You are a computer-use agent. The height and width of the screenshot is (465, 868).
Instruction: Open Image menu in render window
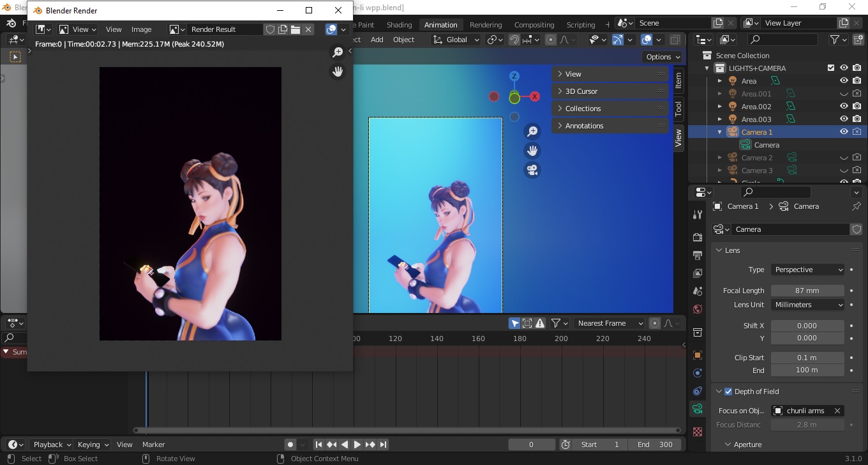pos(142,29)
